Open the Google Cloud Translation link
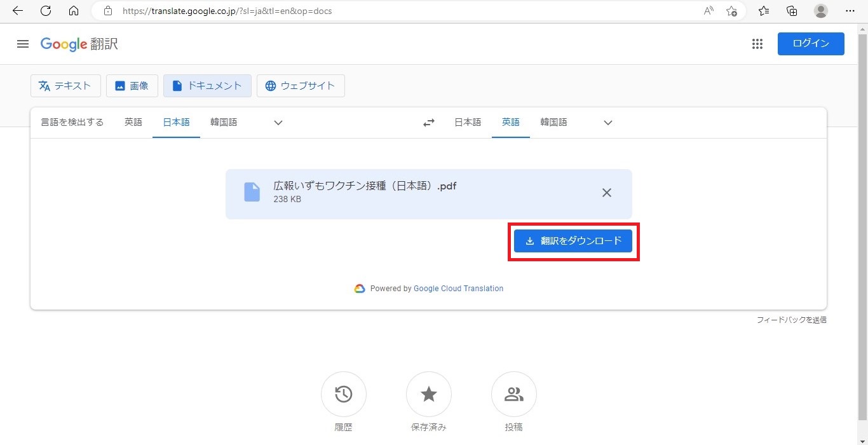 458,289
